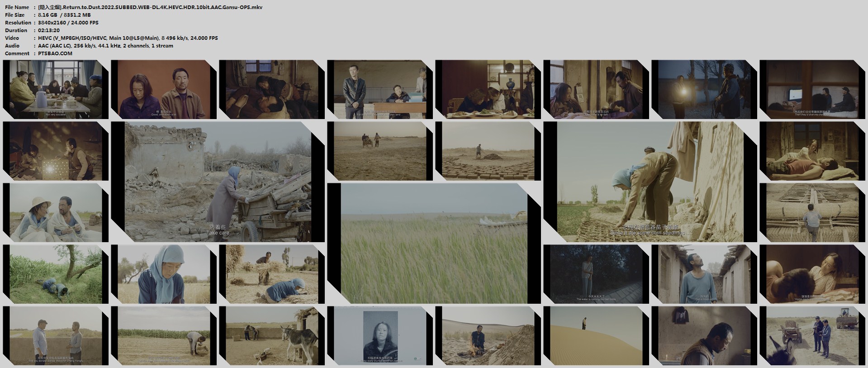The width and height of the screenshot is (868, 368).
Task: Click the comment text 'PTSBAO.COM'
Action: [x=55, y=53]
